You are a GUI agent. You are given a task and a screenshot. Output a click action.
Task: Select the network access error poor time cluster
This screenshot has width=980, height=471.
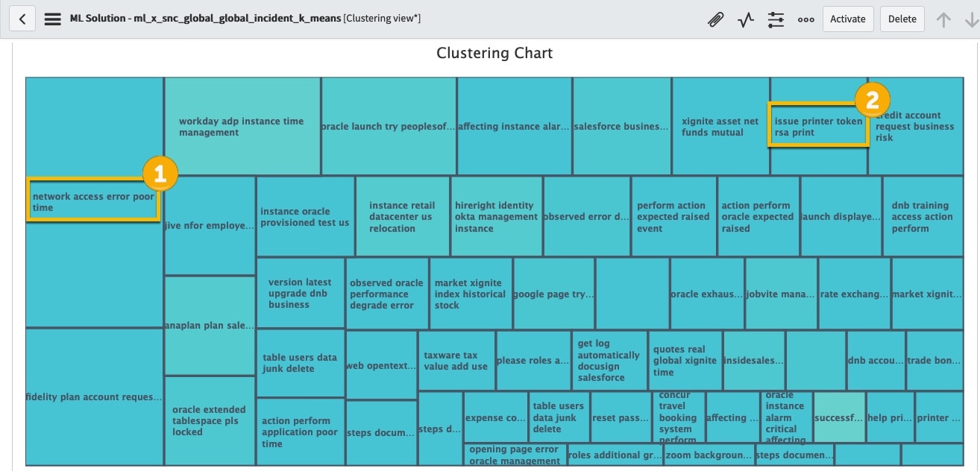(93, 202)
